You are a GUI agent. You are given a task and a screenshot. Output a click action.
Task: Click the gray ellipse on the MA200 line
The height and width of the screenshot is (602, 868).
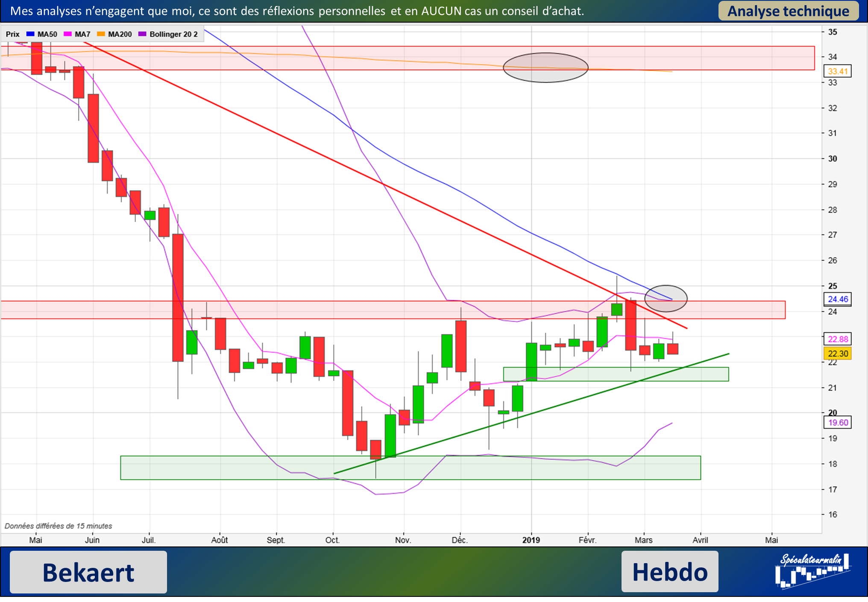coord(545,67)
